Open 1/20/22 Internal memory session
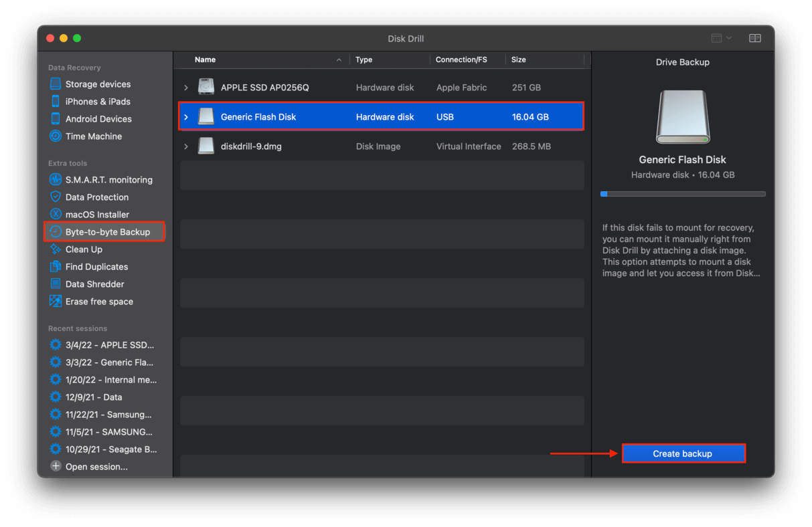The width and height of the screenshot is (812, 527). point(110,380)
